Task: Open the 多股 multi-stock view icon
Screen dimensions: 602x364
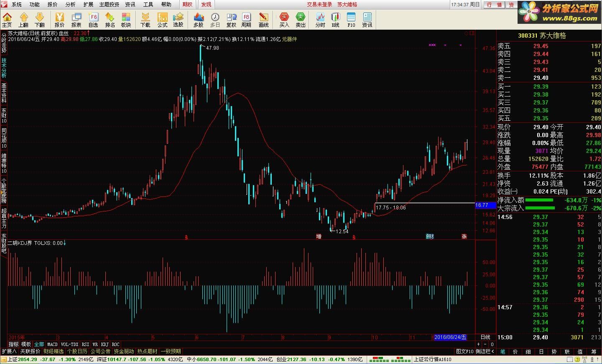Action: (198, 20)
